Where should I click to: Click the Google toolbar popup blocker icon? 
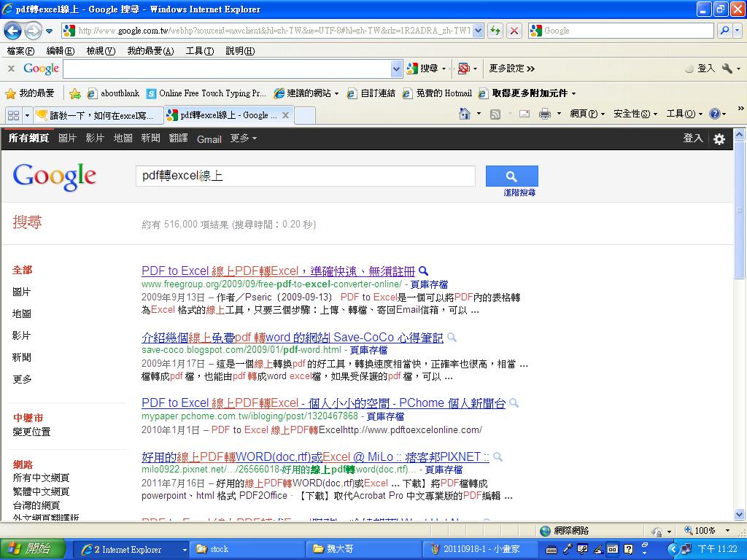(x=463, y=69)
